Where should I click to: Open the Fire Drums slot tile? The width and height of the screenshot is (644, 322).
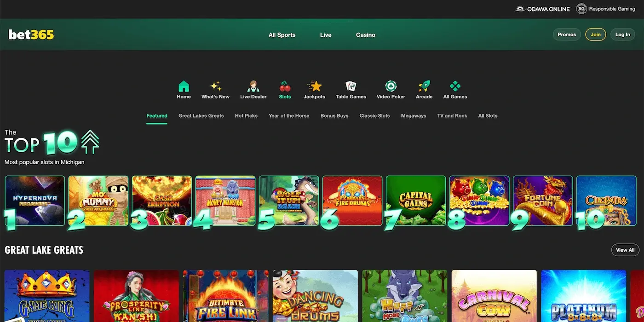click(352, 201)
